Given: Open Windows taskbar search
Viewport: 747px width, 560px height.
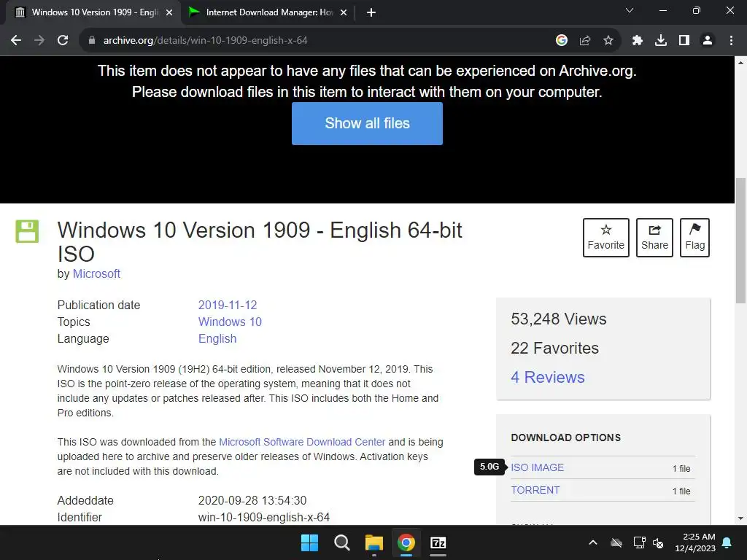Looking at the screenshot, I should 342,542.
